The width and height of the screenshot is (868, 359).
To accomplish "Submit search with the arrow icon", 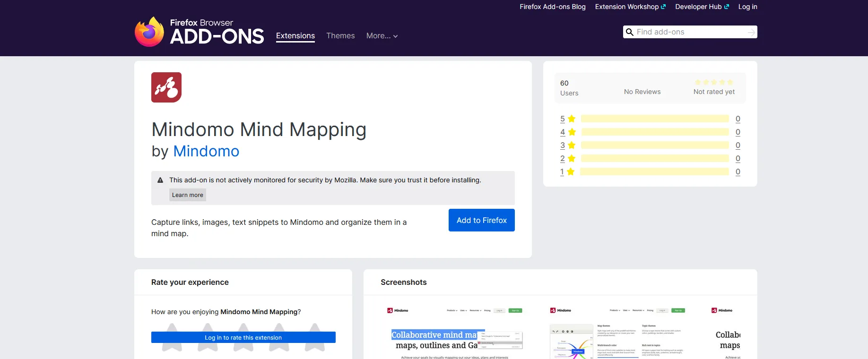I will 751,32.
